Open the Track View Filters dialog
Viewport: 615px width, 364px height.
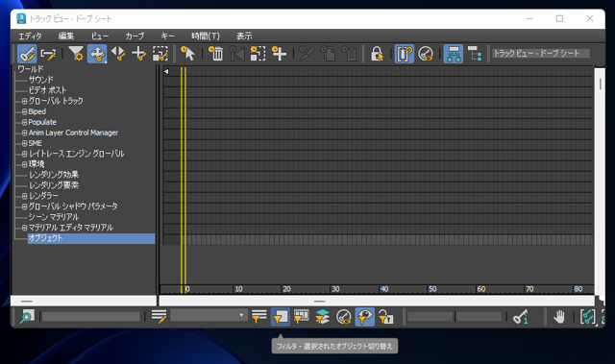pos(76,54)
